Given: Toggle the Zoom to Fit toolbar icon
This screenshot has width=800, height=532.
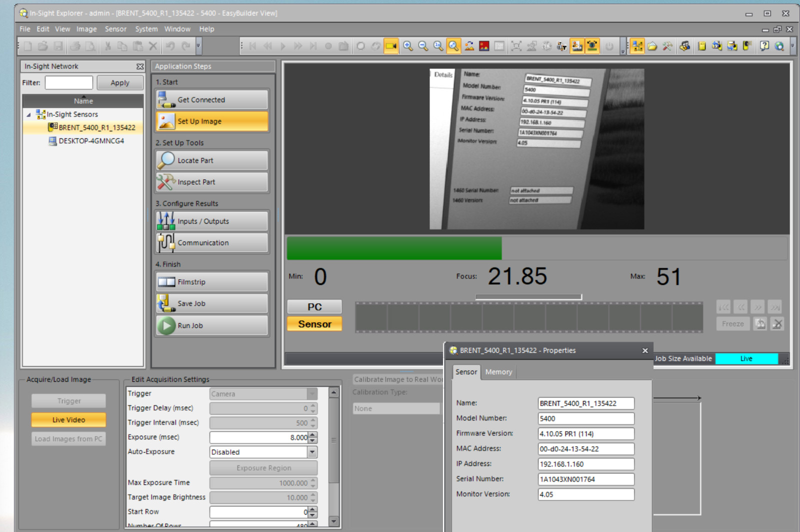Looking at the screenshot, I should tap(453, 46).
